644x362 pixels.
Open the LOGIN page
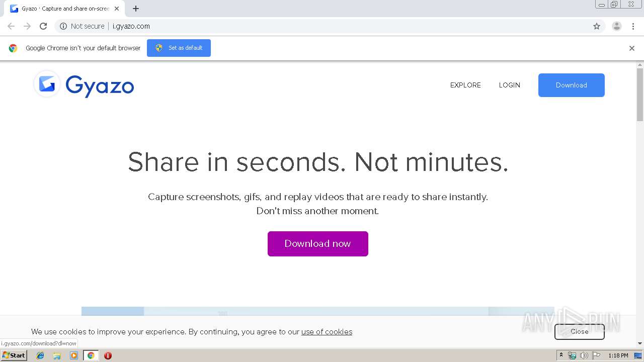pos(509,85)
